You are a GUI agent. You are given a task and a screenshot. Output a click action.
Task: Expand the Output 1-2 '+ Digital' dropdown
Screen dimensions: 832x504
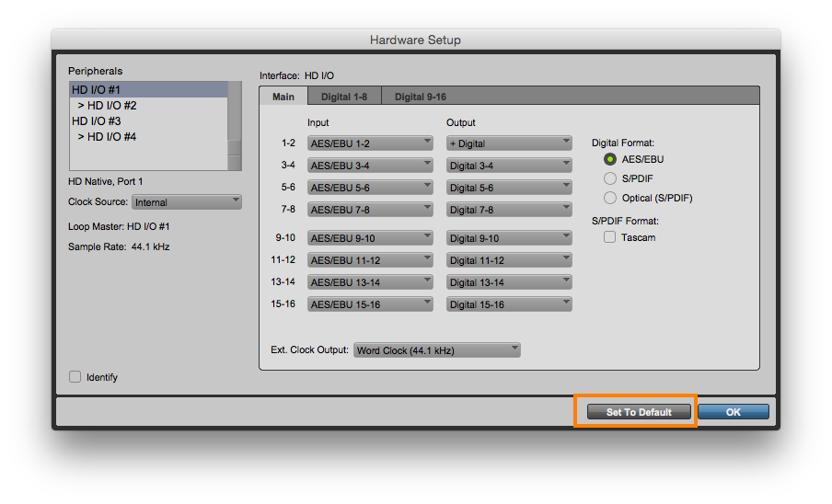(509, 143)
